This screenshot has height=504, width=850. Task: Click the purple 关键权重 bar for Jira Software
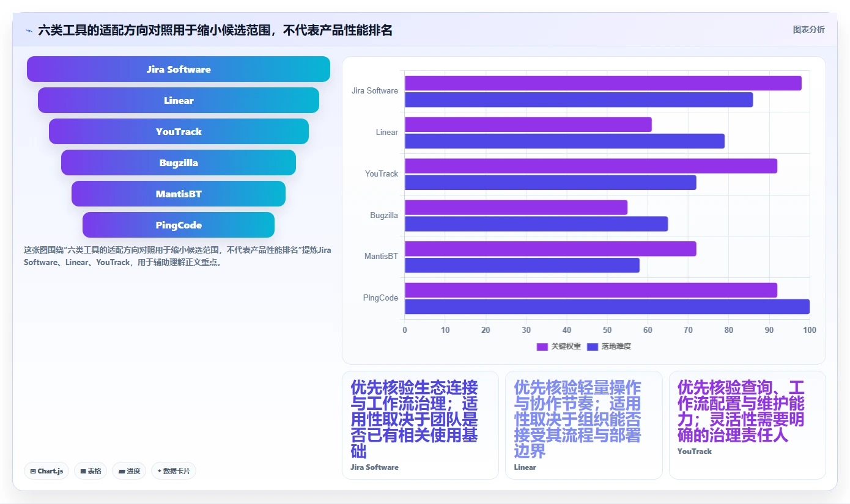click(603, 83)
